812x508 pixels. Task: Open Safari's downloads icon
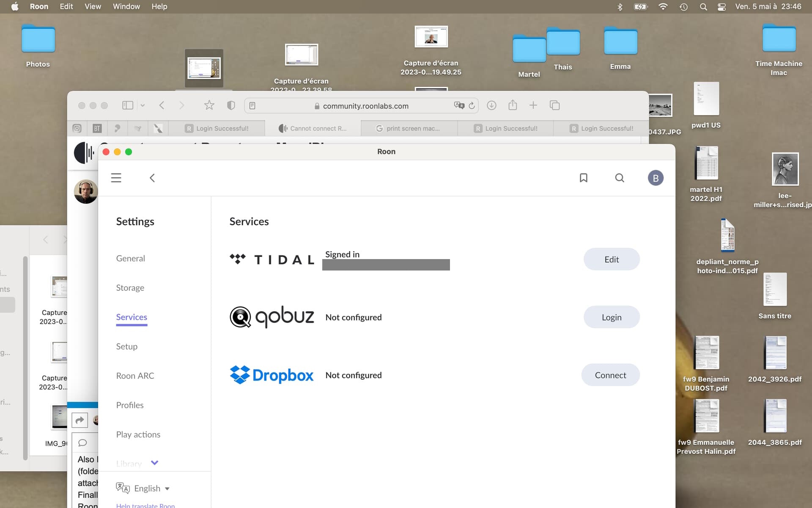pyautogui.click(x=491, y=105)
